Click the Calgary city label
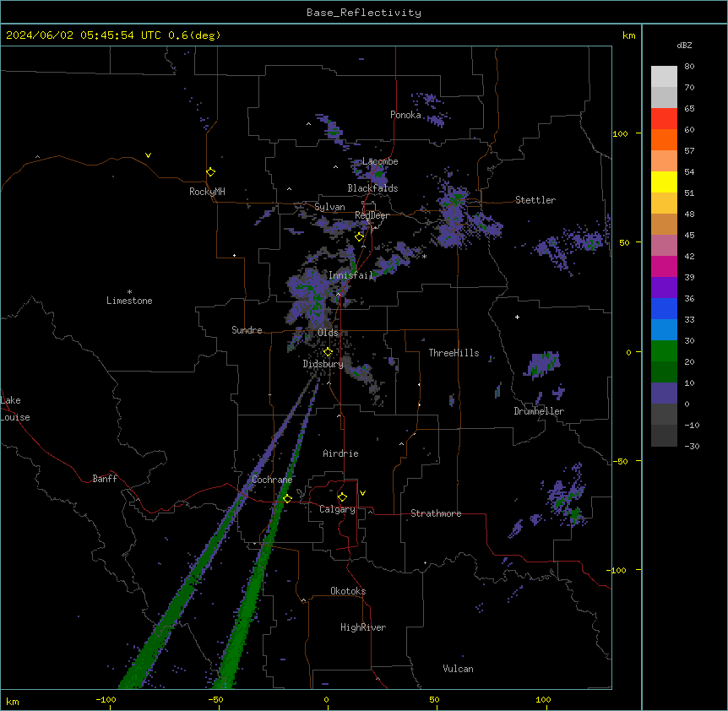The height and width of the screenshot is (711, 728). pyautogui.click(x=337, y=509)
